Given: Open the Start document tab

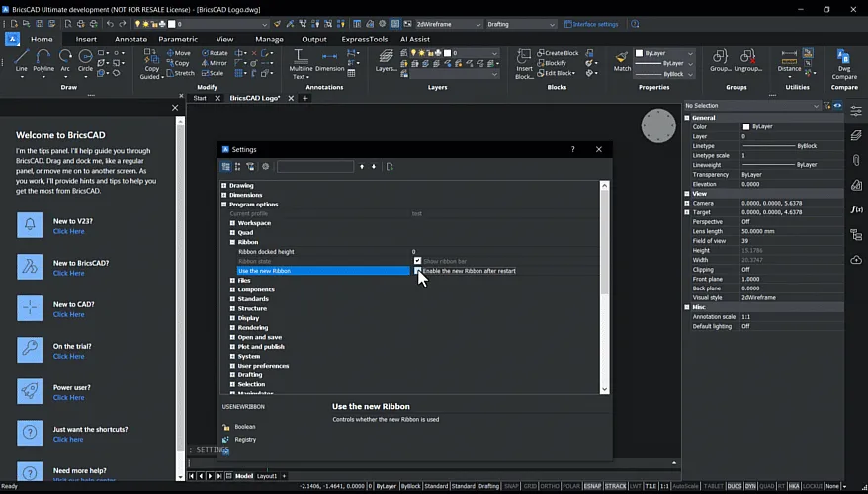Looking at the screenshot, I should (200, 98).
